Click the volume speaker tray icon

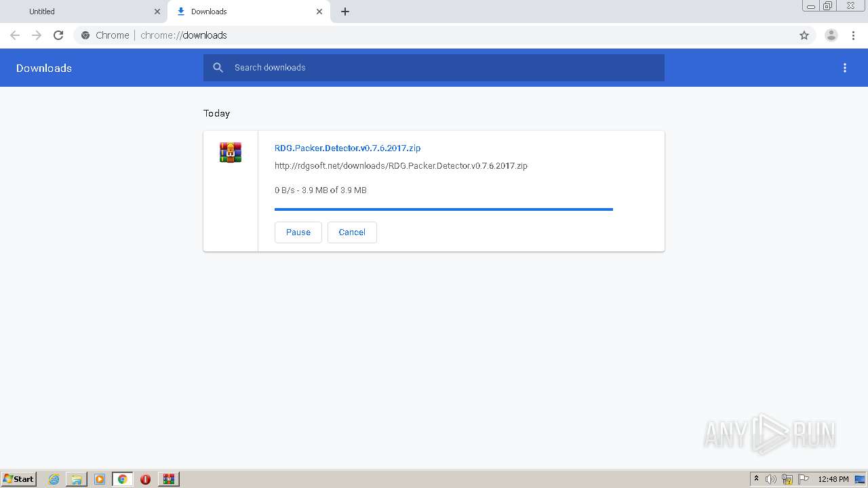point(771,479)
